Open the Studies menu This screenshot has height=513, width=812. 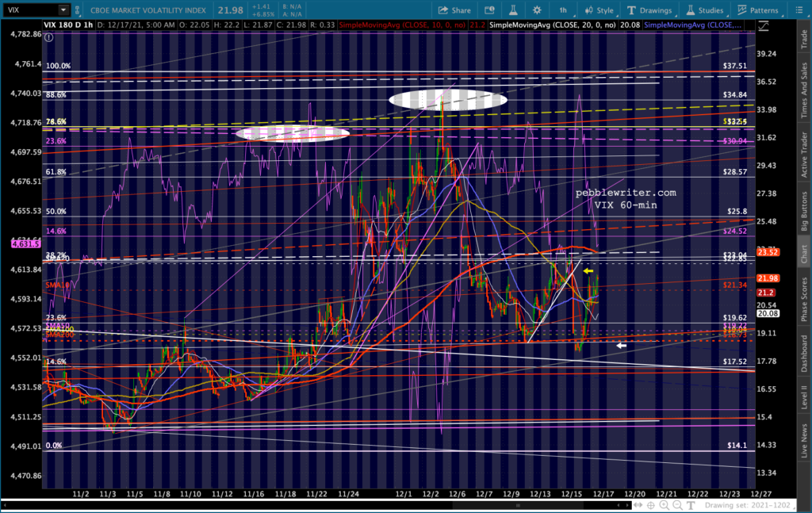(x=704, y=10)
